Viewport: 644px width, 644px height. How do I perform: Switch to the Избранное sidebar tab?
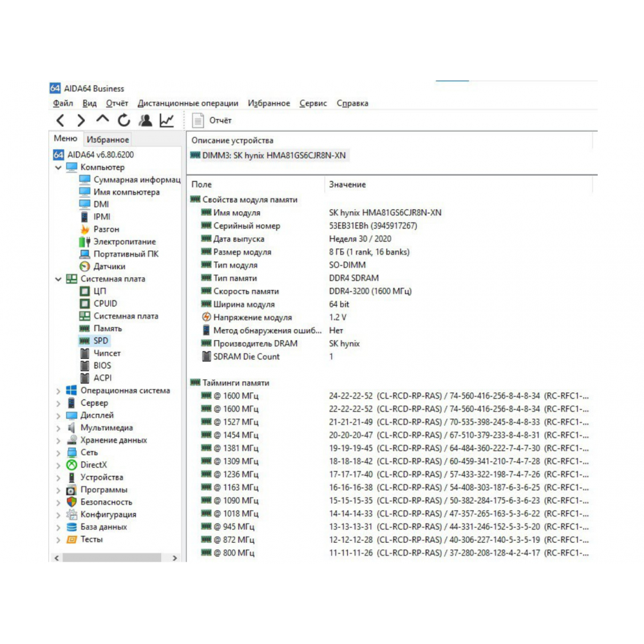pos(108,140)
